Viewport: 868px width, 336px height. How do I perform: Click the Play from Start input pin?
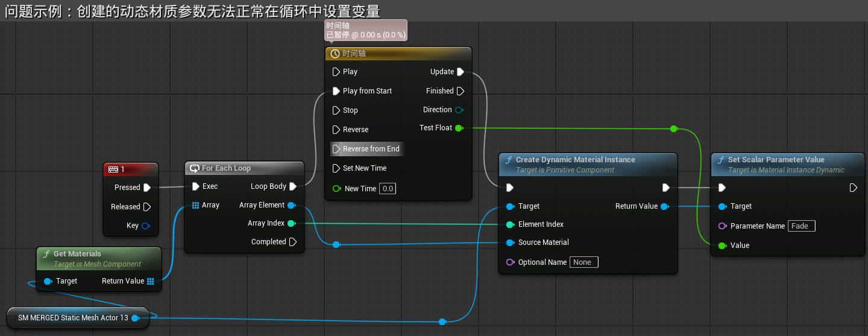[x=336, y=91]
